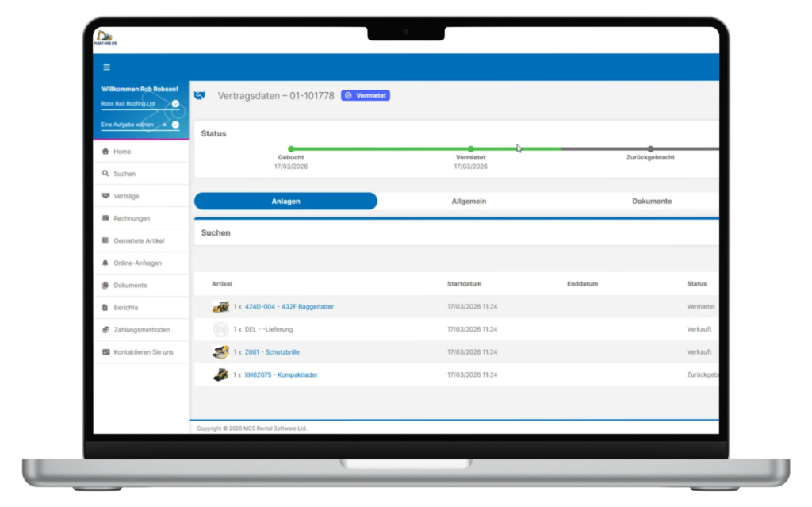Click the Home house icon
812x507 pixels.
coord(105,152)
